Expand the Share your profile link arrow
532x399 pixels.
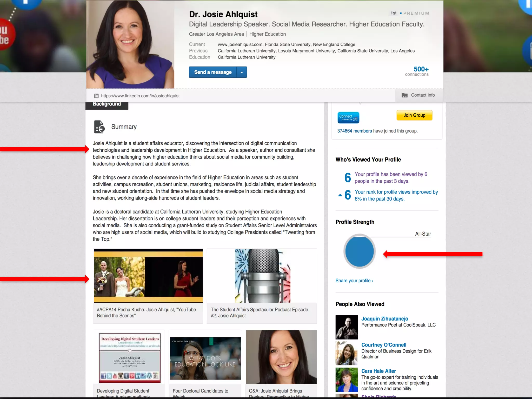pyautogui.click(x=372, y=281)
